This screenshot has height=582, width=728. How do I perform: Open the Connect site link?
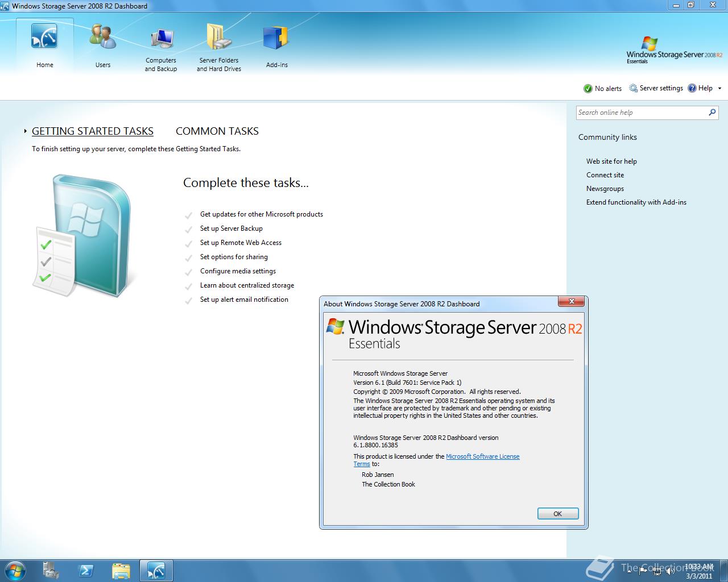(605, 175)
